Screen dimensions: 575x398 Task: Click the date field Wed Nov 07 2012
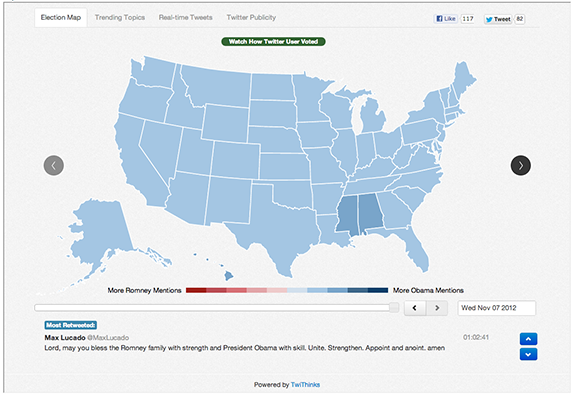497,308
